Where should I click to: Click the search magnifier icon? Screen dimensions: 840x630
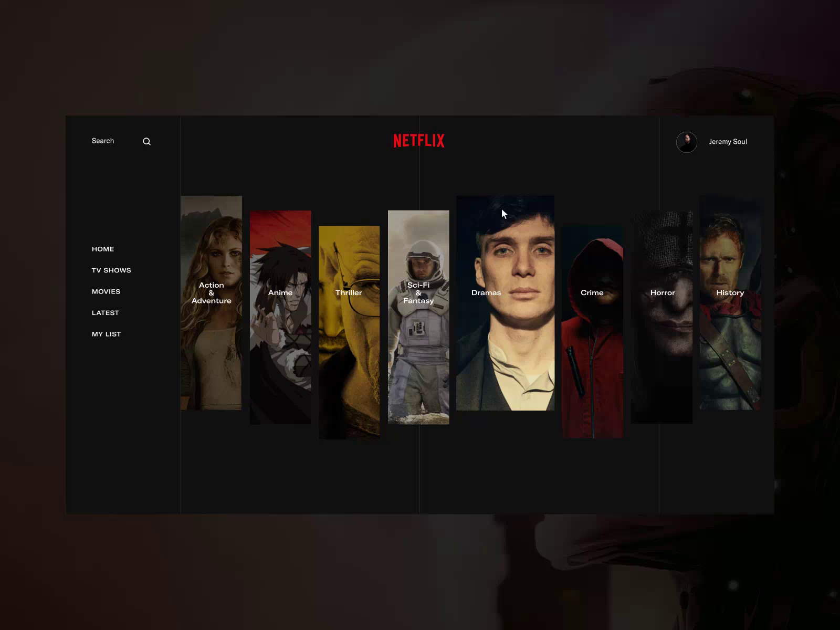click(x=146, y=141)
